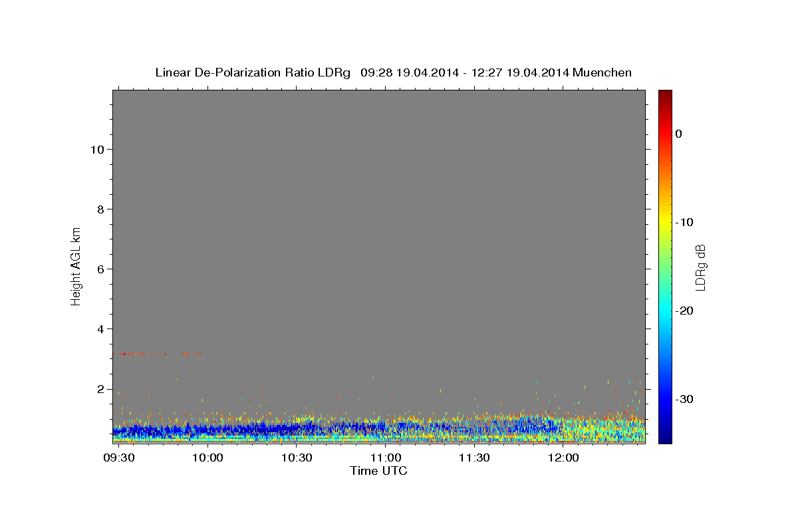The width and height of the screenshot is (798, 532).
Task: Click the height tick label '2'
Action: click(101, 389)
